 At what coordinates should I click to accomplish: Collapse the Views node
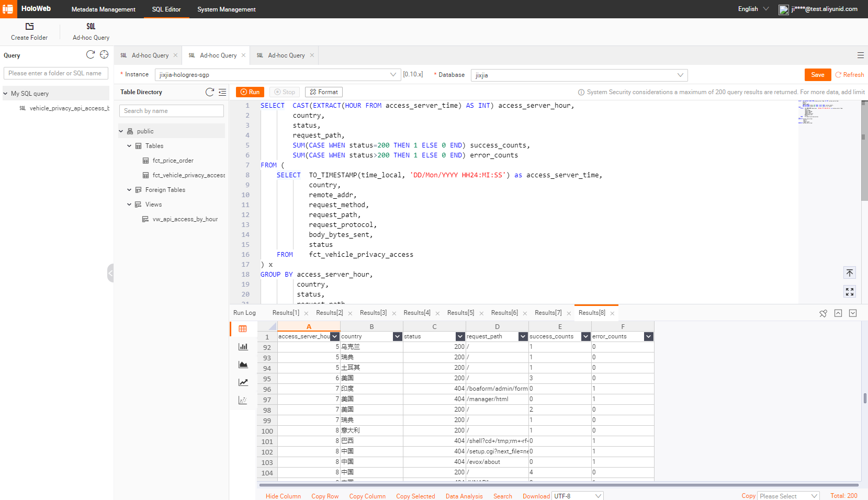point(129,204)
